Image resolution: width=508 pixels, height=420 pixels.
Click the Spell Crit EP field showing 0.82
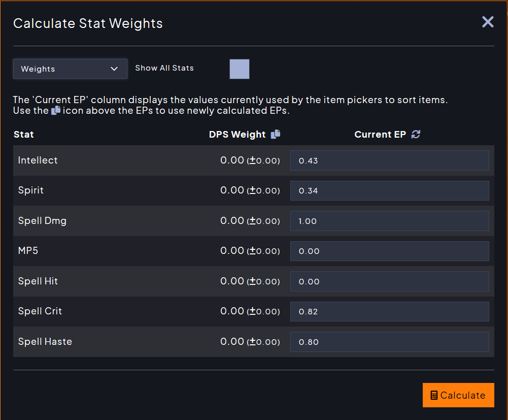[x=389, y=311]
